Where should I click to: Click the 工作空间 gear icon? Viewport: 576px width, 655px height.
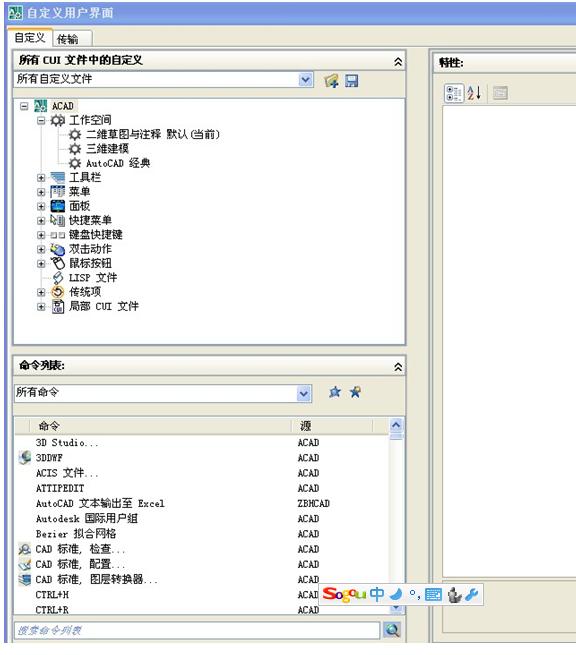(58, 121)
